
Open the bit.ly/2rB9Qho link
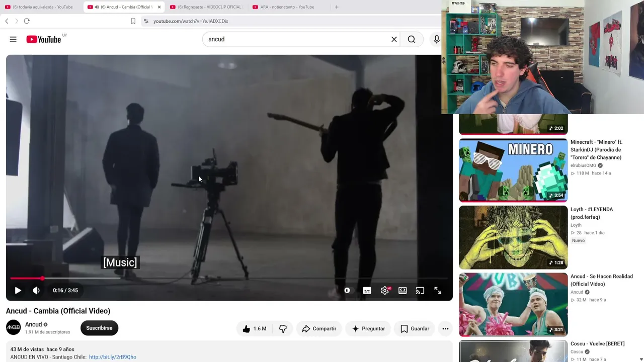click(113, 357)
